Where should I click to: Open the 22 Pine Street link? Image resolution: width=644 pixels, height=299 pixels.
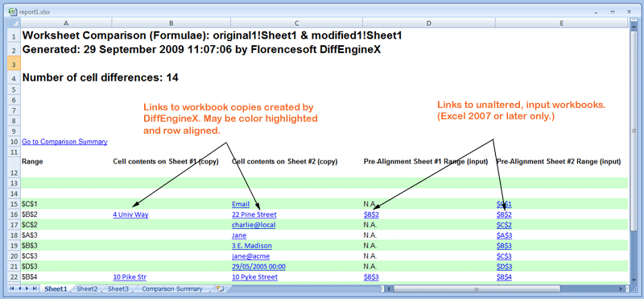coord(254,214)
